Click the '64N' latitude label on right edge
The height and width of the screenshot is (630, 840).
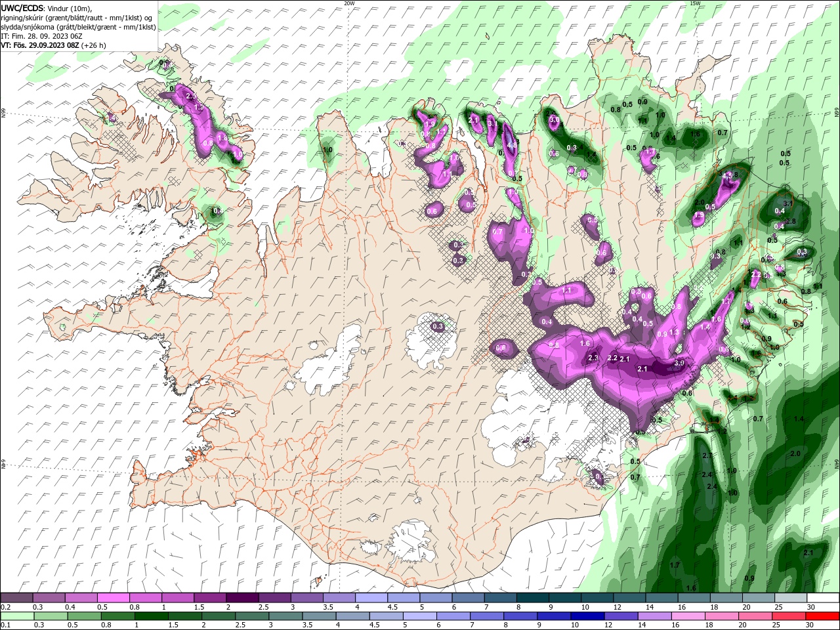click(837, 464)
